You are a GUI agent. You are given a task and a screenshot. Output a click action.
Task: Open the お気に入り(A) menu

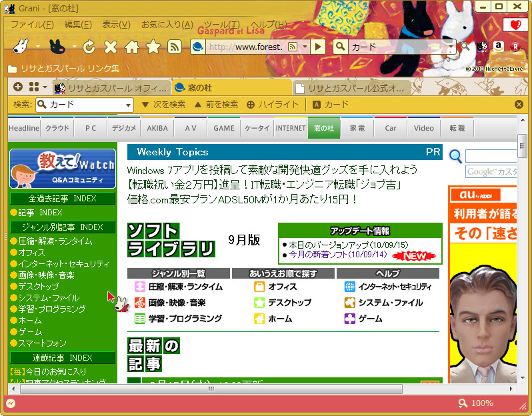point(167,25)
